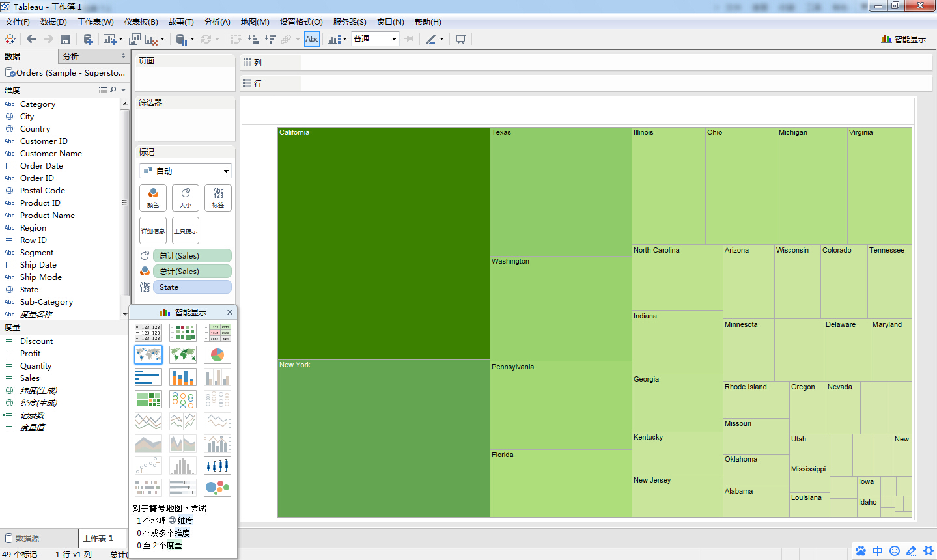
Task: Open the fit dropdown showing 普通
Action: pos(375,39)
